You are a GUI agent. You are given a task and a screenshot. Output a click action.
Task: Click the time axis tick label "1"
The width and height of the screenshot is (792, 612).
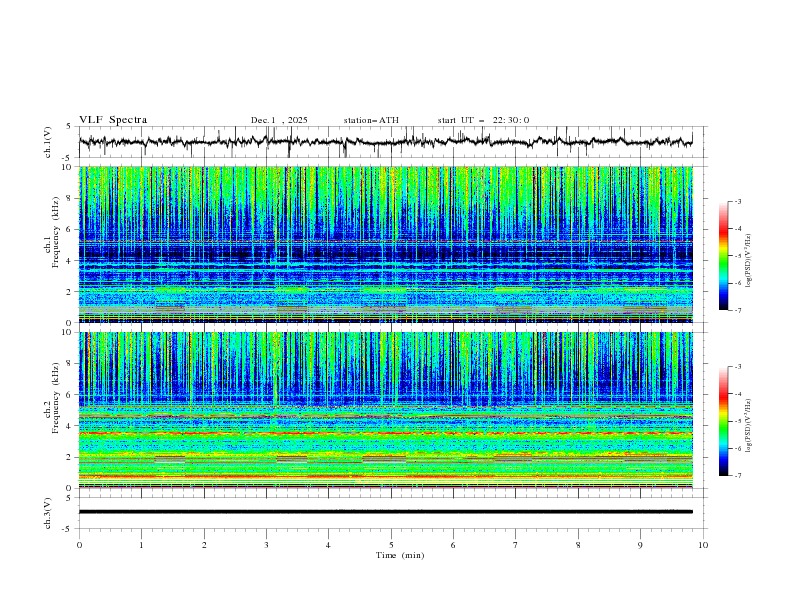click(x=141, y=545)
